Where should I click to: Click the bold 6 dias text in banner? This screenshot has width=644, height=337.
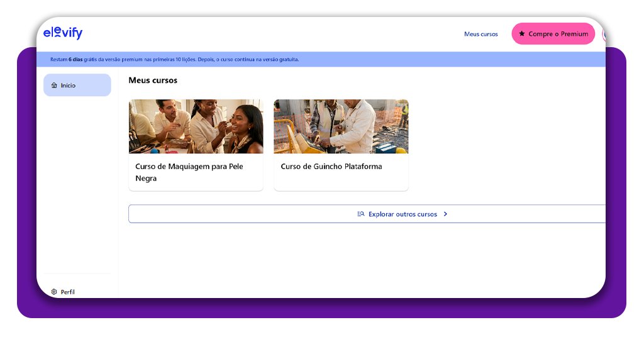click(x=75, y=60)
